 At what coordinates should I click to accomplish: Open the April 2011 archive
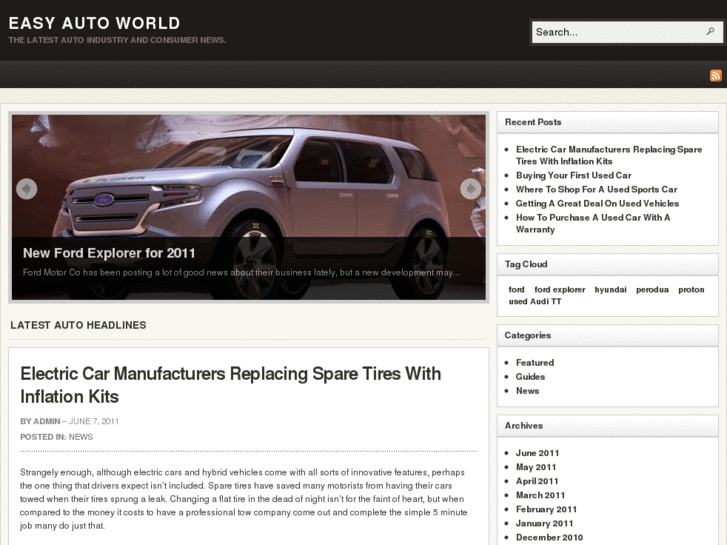[x=537, y=481]
